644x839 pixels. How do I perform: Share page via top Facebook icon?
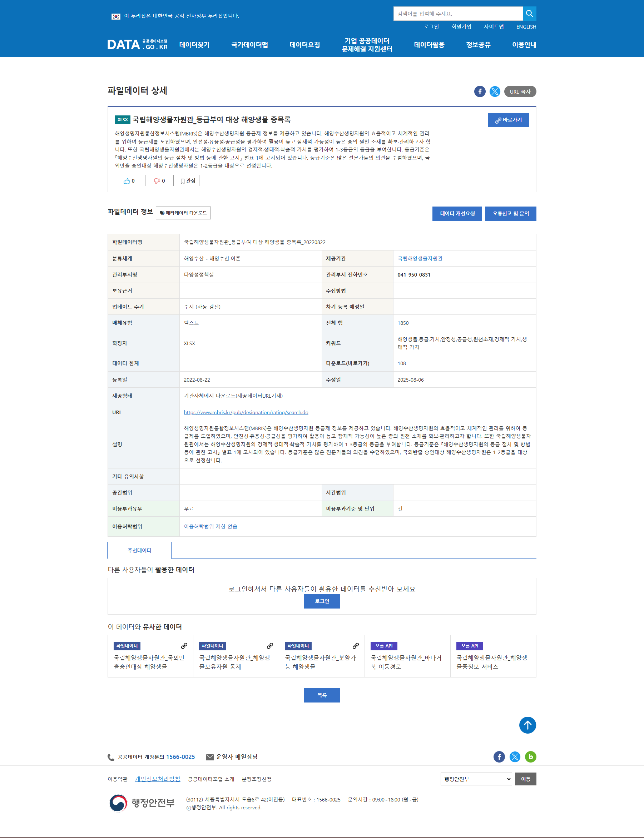click(x=480, y=91)
